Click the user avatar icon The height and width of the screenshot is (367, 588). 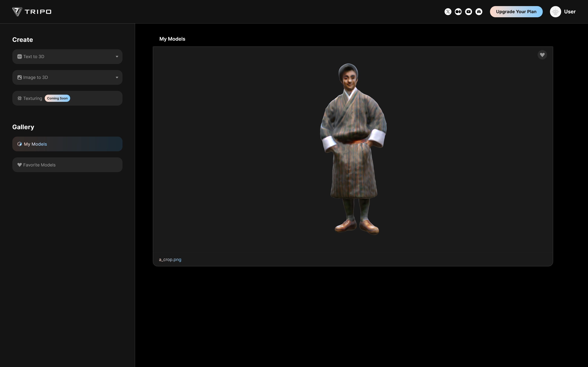555,12
